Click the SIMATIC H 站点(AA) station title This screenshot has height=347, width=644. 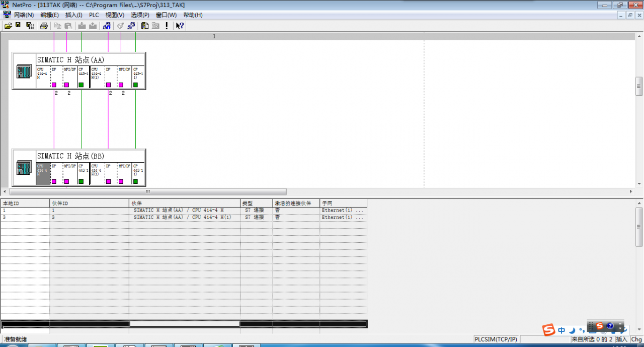pyautogui.click(x=70, y=59)
